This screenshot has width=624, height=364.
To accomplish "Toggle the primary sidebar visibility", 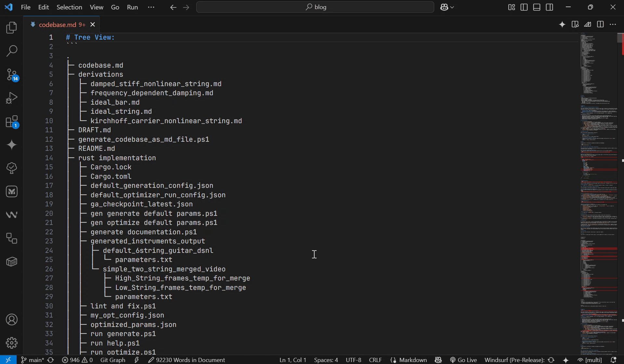I will [x=524, y=7].
